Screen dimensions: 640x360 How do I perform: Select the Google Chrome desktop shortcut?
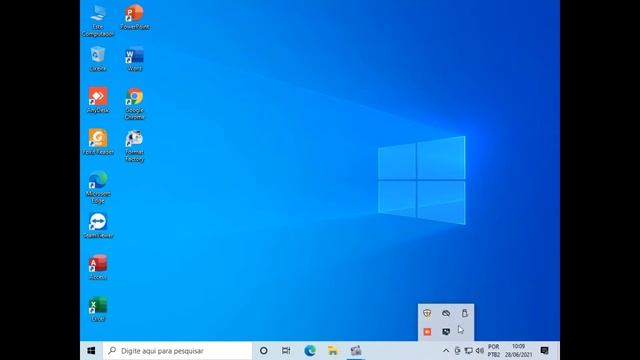coord(135,104)
